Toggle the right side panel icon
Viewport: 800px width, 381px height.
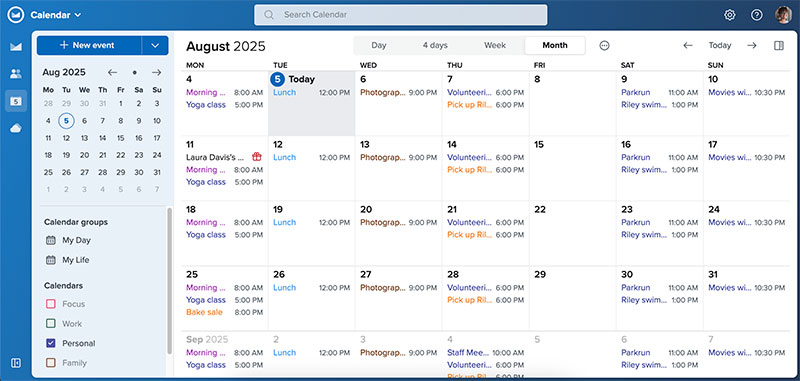(779, 45)
